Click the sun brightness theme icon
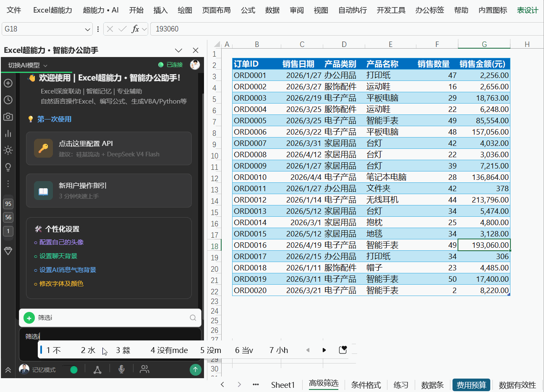The image size is (544, 392). pyautogui.click(x=8, y=150)
